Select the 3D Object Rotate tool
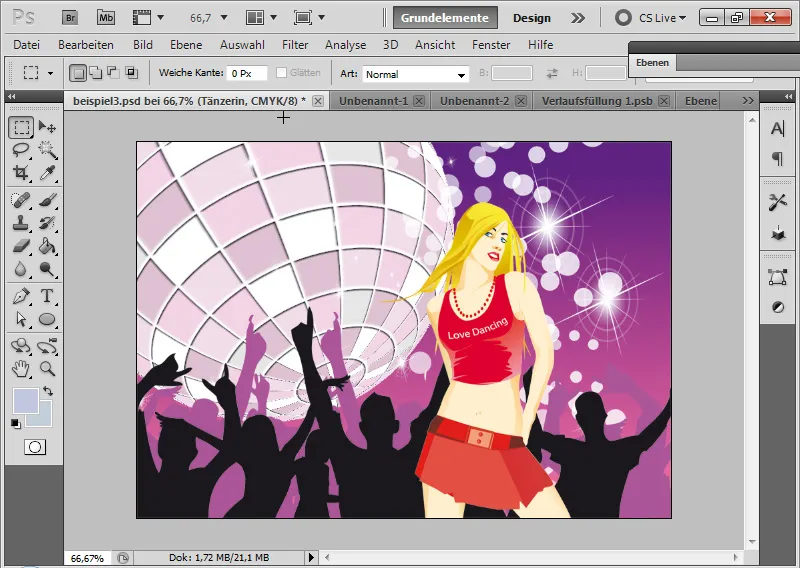 tap(21, 346)
